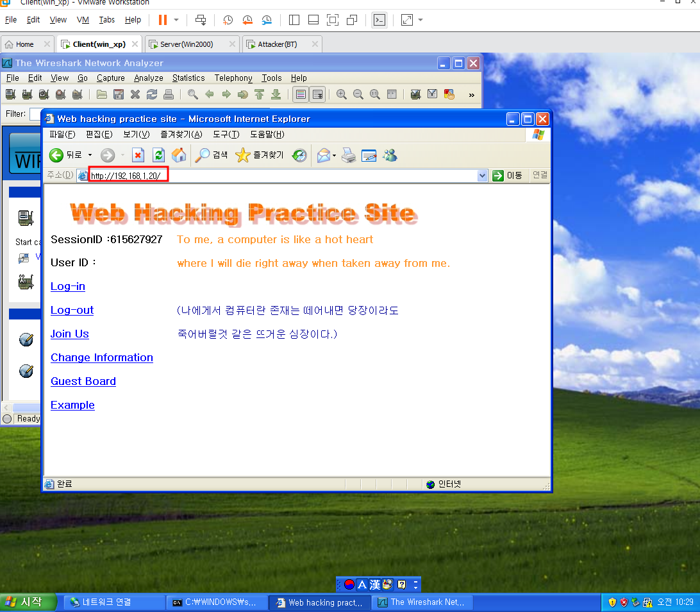Click Wireshark Reload capture icon
700x612 pixels.
[152, 94]
